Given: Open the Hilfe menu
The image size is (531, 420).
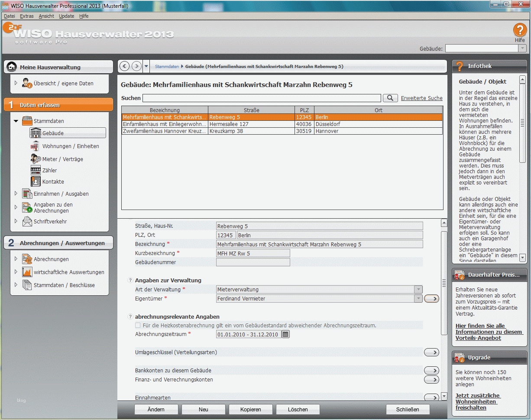Looking at the screenshot, I should (84, 16).
